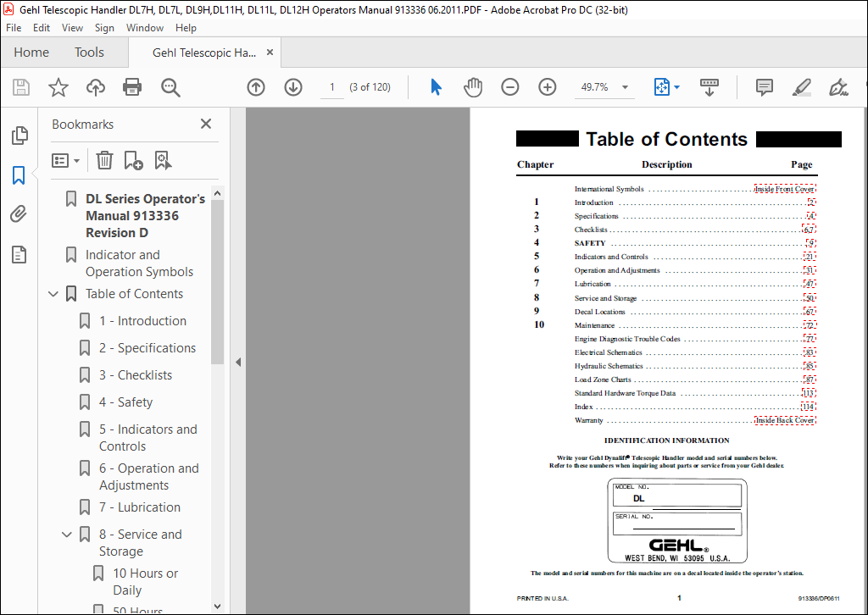Collapse the Table of Contents bookmark
Viewport: 868px width, 615px height.
(x=53, y=294)
